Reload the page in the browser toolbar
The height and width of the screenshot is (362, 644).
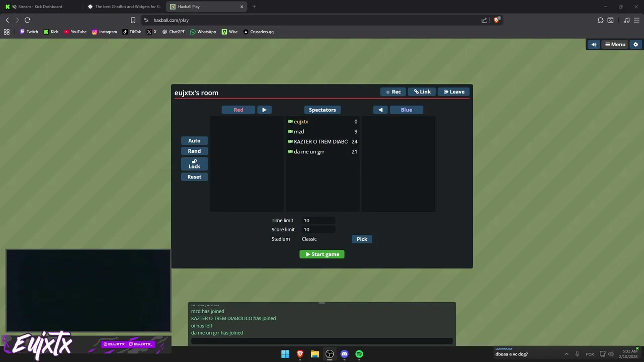(x=28, y=20)
